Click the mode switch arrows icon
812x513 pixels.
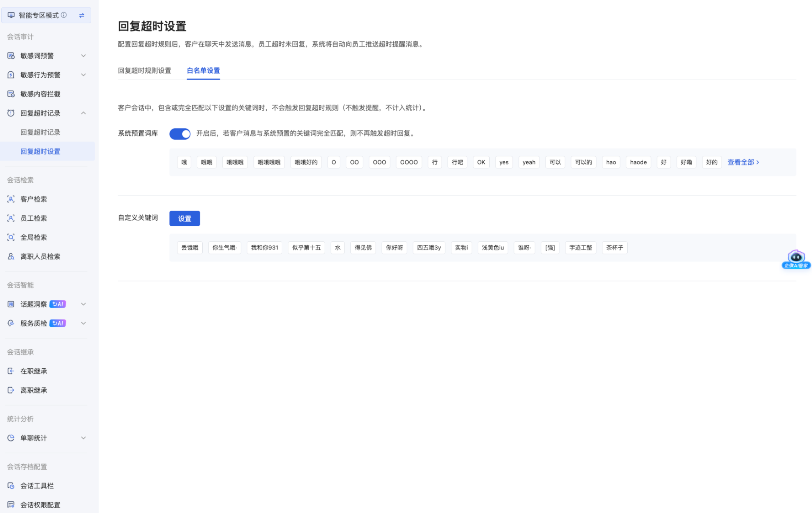(x=82, y=15)
